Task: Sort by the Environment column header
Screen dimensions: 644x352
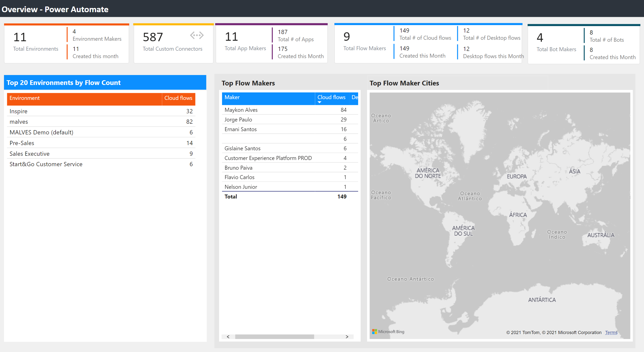Action: [25, 98]
